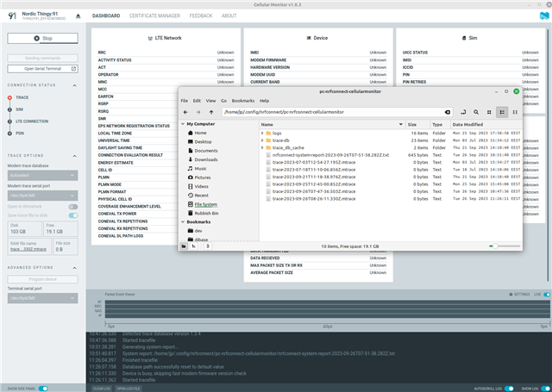This screenshot has height=392, width=552.
Task: Open file manager search
Action: tap(476, 112)
